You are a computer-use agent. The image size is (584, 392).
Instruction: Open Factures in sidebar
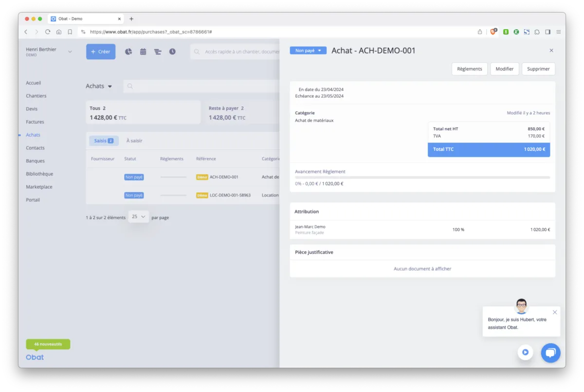point(35,122)
